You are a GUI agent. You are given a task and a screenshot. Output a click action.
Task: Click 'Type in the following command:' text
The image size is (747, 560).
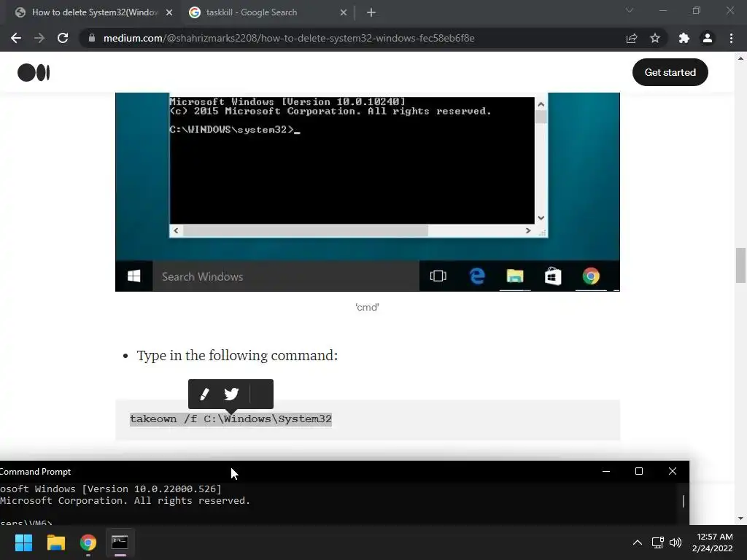(x=237, y=356)
